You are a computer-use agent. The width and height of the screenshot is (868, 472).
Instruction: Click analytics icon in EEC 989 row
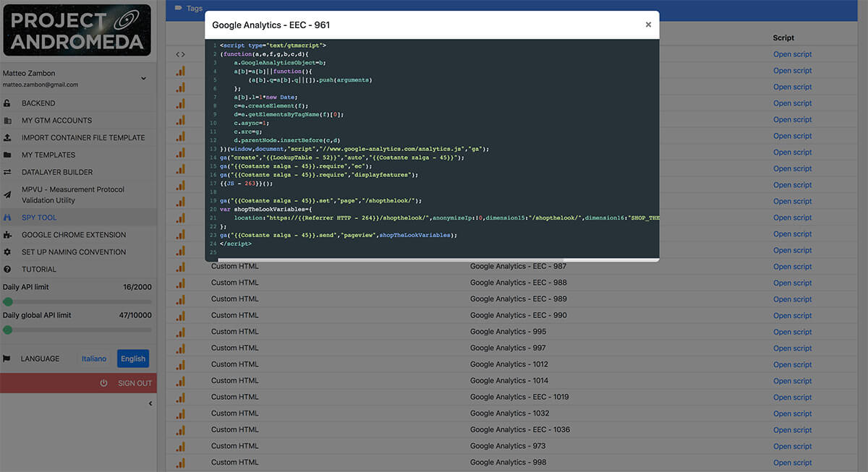coord(181,299)
